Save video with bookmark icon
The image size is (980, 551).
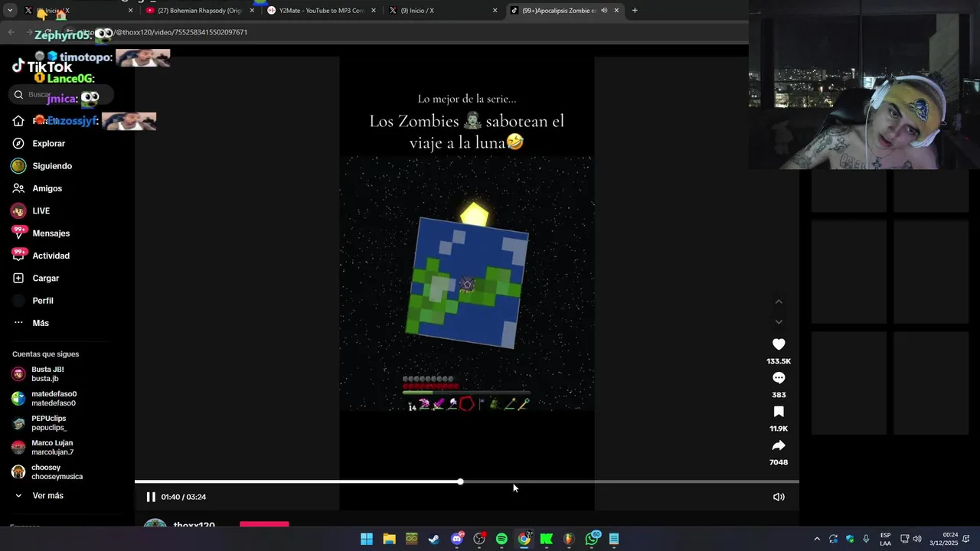[779, 412]
